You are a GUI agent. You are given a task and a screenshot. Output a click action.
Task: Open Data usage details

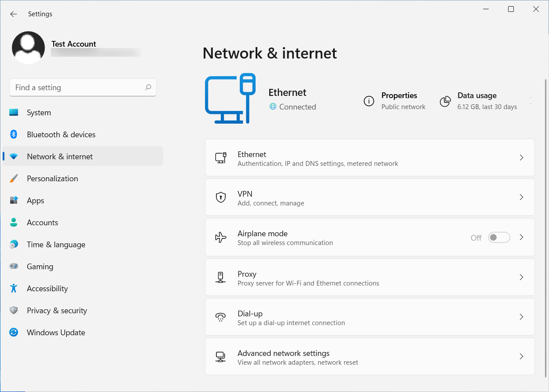coord(477,101)
